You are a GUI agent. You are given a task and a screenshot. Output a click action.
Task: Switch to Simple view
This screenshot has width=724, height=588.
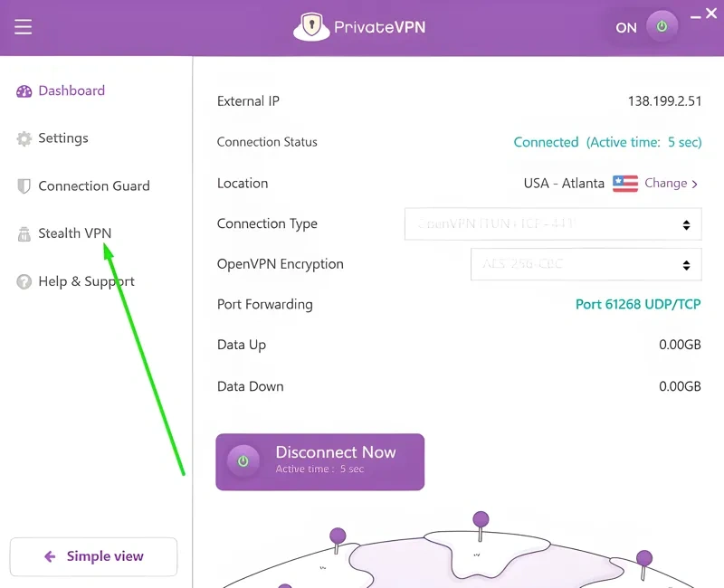[93, 556]
